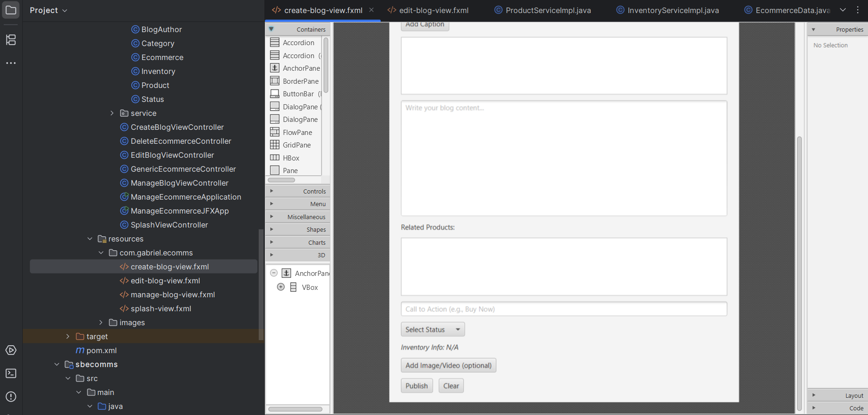Open the Project view dropdown
868x415 pixels.
tap(48, 10)
